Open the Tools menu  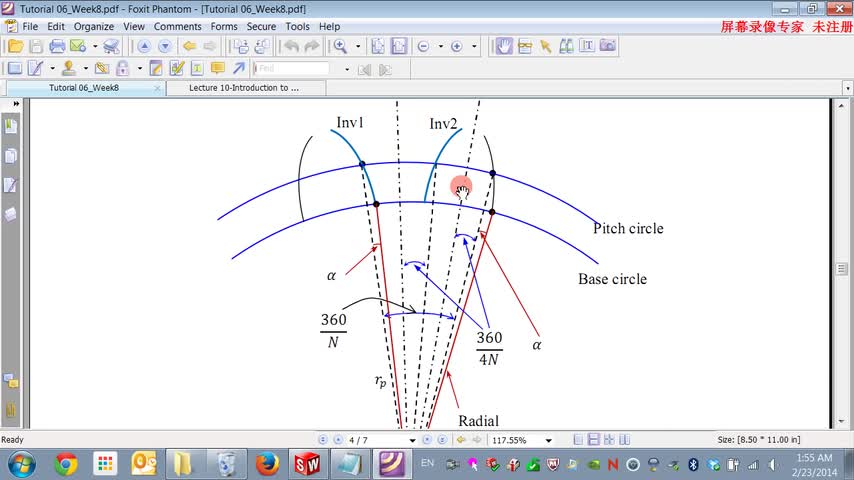(x=297, y=27)
